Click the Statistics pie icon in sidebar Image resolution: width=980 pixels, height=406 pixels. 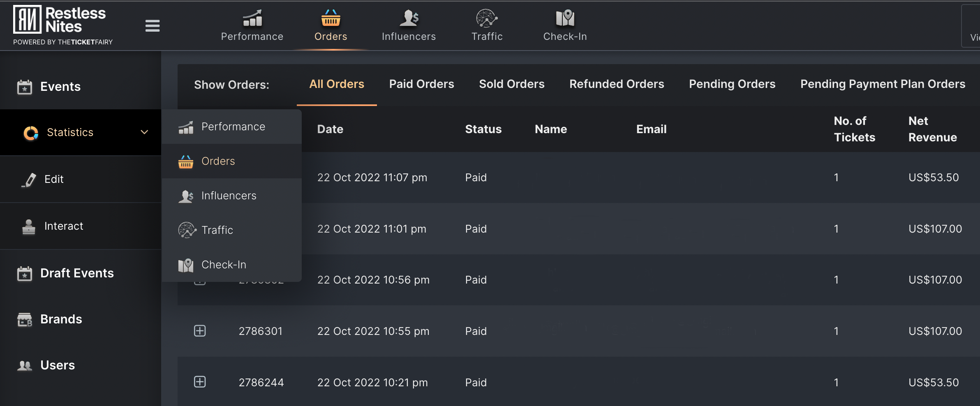[x=31, y=133]
